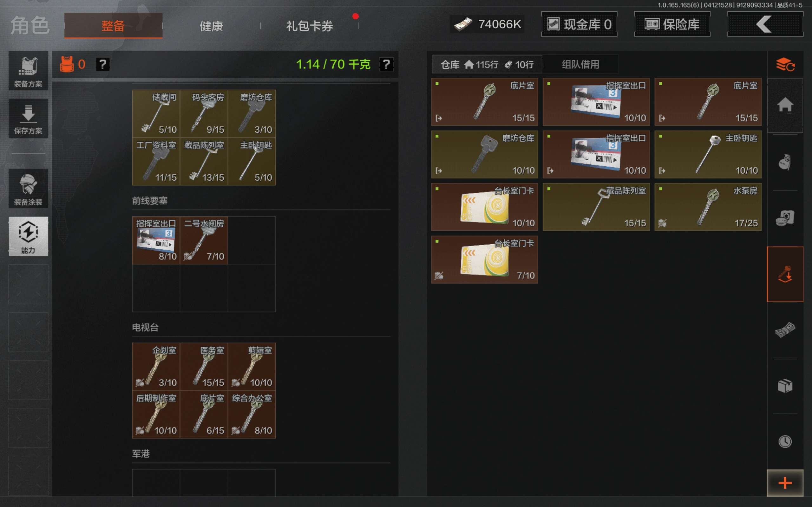Select the 水泵房 key in warehouse
Viewport: 812px width, 507px height.
[x=708, y=207]
